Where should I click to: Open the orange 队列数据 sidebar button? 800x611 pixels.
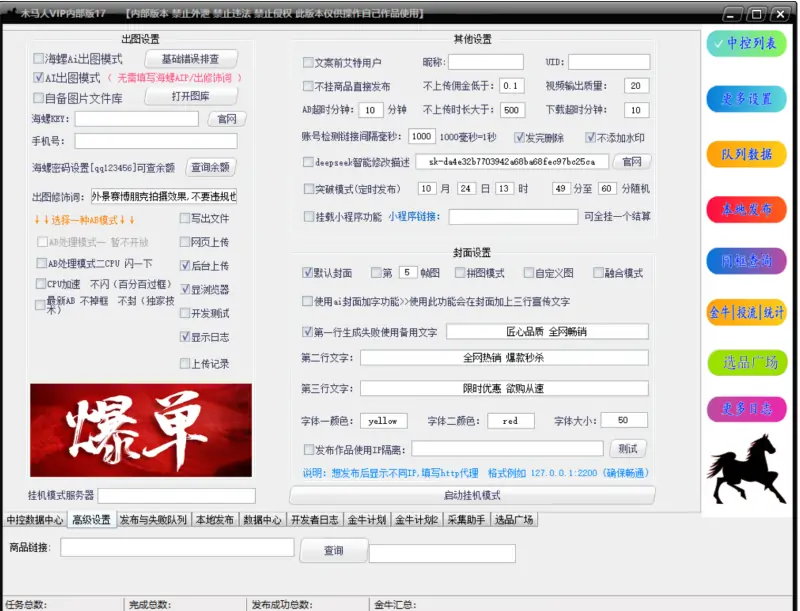point(747,154)
